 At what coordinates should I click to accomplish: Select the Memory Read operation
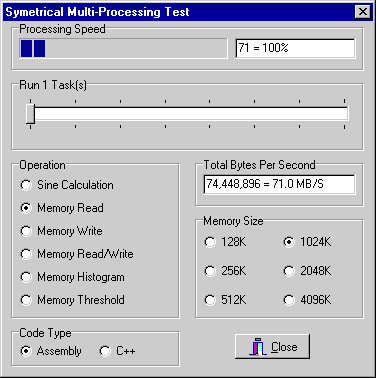[x=62, y=208]
